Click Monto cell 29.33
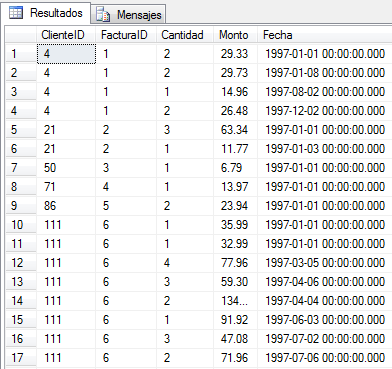Screen dimensions: 392x369 pyautogui.click(x=235, y=54)
